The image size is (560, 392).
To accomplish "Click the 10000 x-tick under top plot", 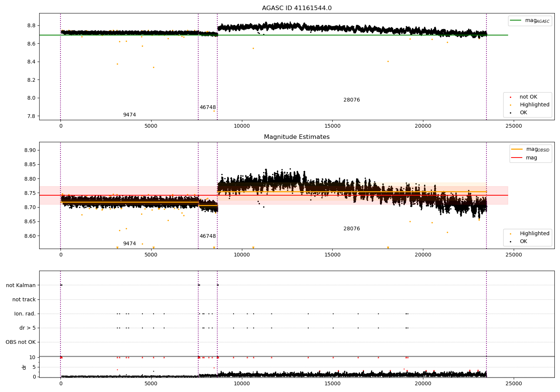I will point(242,126).
